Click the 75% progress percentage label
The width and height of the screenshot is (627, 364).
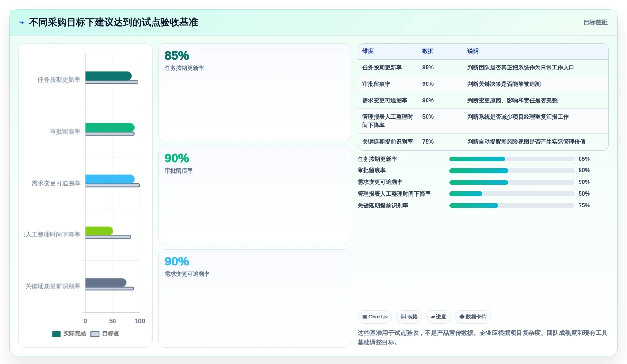[584, 205]
